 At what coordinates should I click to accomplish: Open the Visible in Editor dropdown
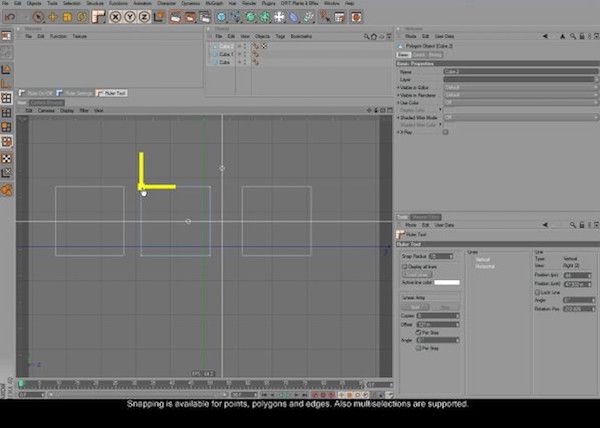(x=521, y=87)
